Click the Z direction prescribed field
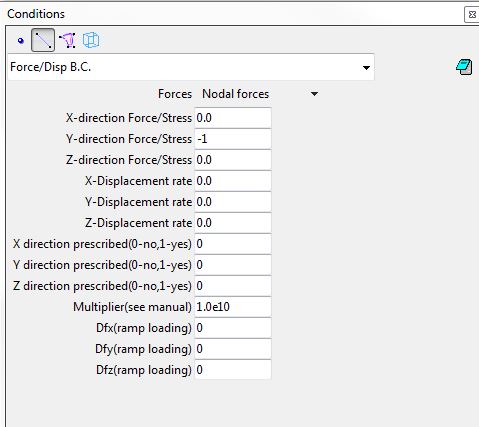The height and width of the screenshot is (427, 479). pos(233,286)
